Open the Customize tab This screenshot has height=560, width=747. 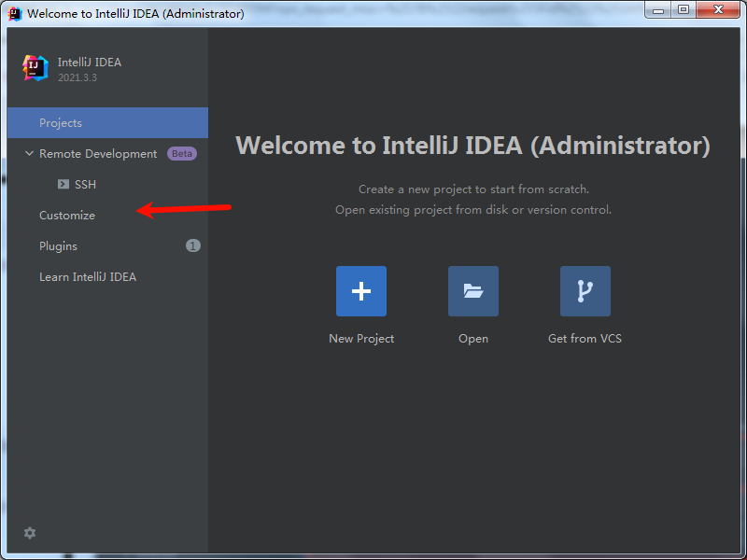(107, 216)
